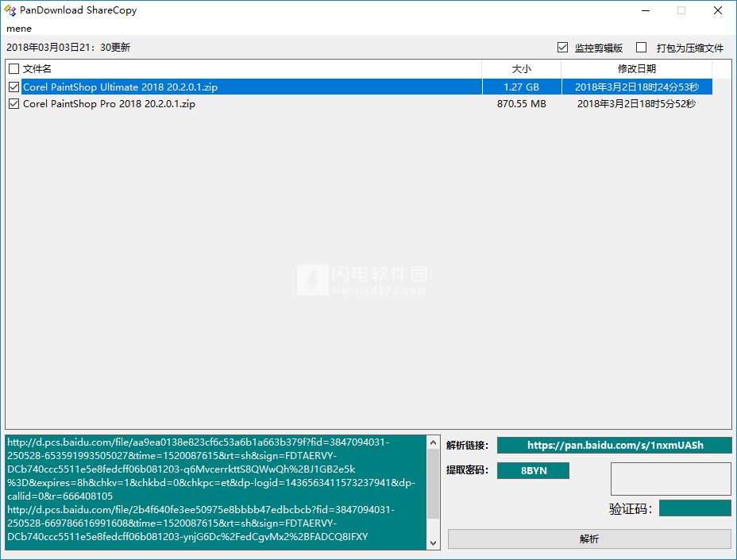Click the 1.27 GB size cell
Screen dimensions: 737x560
point(522,87)
